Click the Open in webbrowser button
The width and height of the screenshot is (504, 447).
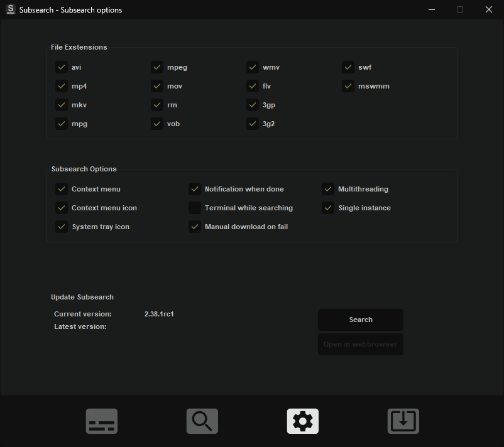click(x=360, y=344)
